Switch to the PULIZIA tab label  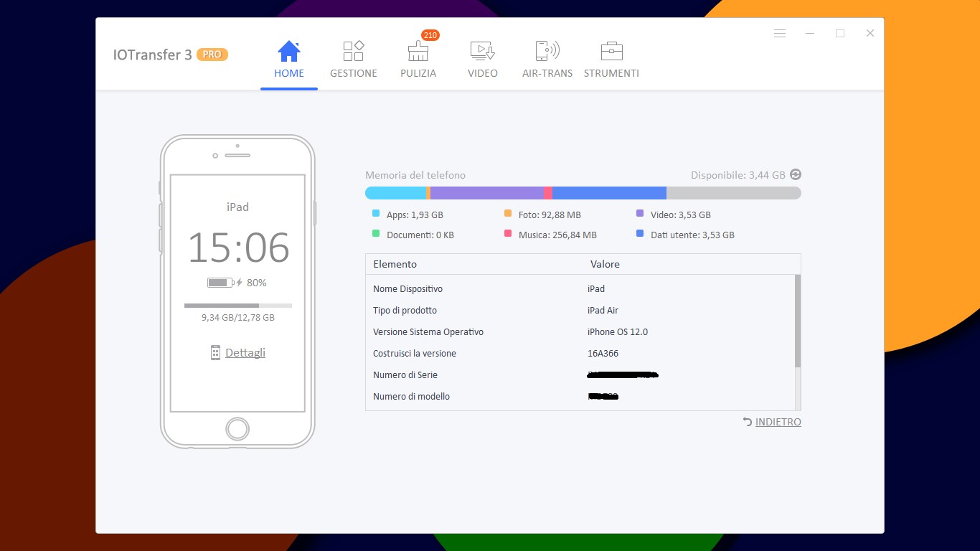click(418, 73)
